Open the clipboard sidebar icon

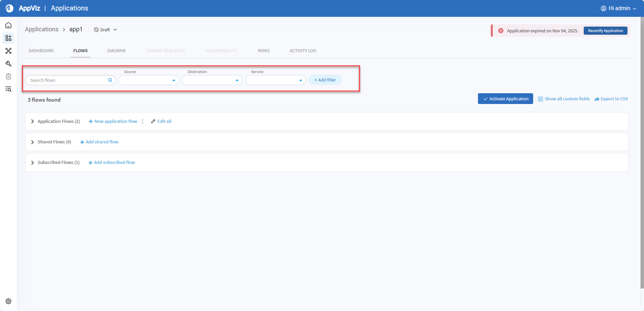tap(8, 76)
